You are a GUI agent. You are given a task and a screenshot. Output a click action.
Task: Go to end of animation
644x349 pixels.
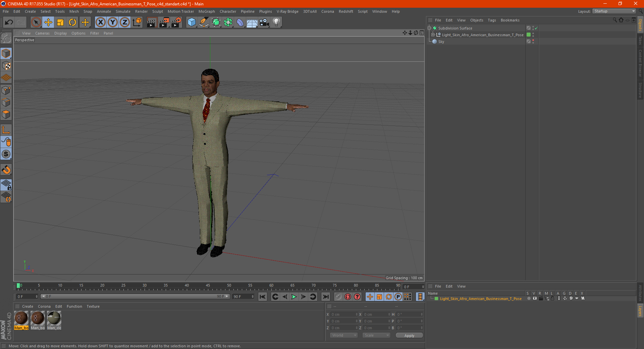(325, 297)
